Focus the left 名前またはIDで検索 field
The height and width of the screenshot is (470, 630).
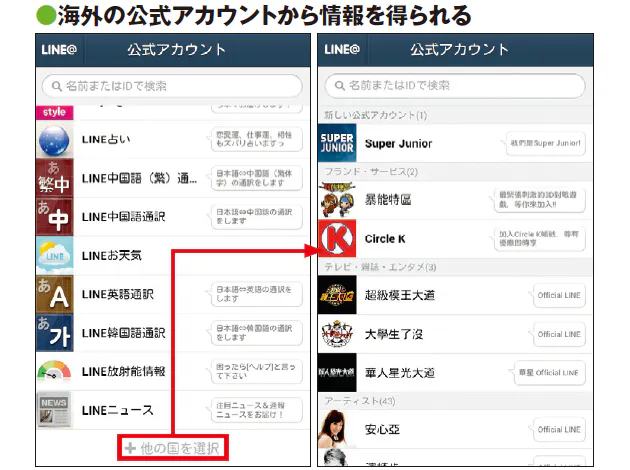click(172, 86)
